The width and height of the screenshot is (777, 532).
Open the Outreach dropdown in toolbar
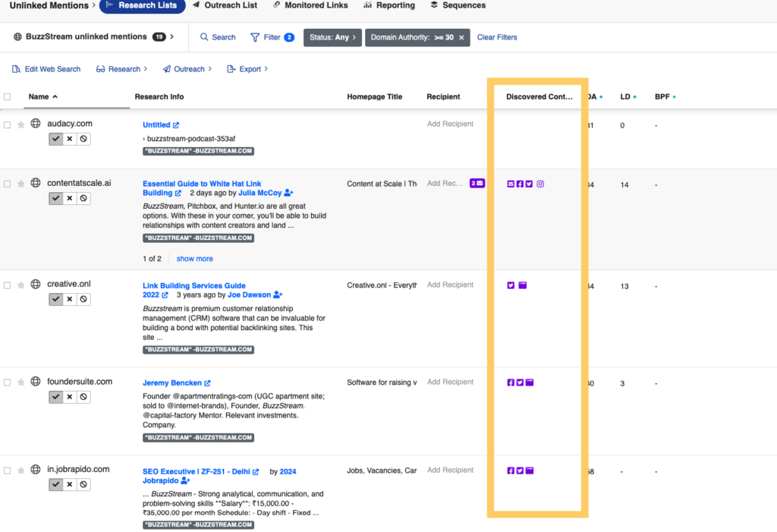187,69
